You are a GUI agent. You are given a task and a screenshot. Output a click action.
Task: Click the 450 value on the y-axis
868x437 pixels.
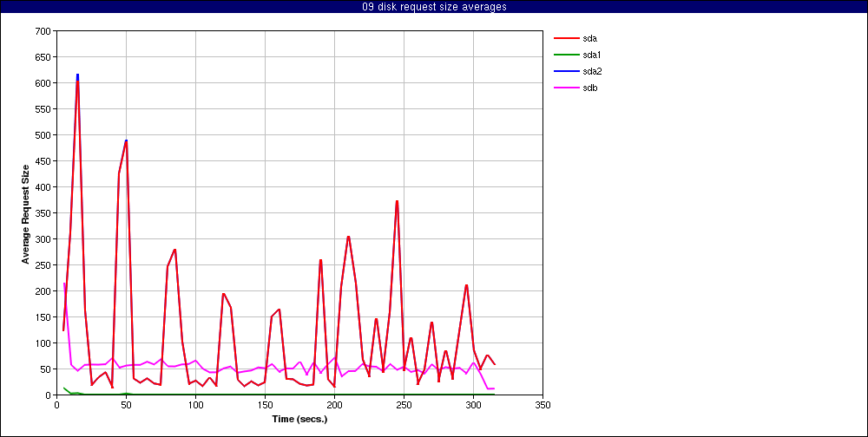pos(43,161)
